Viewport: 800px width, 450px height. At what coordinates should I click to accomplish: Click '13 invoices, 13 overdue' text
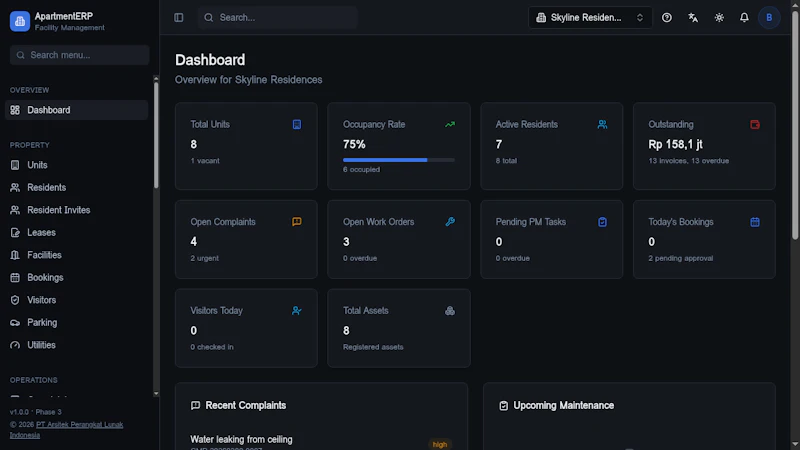(x=688, y=161)
